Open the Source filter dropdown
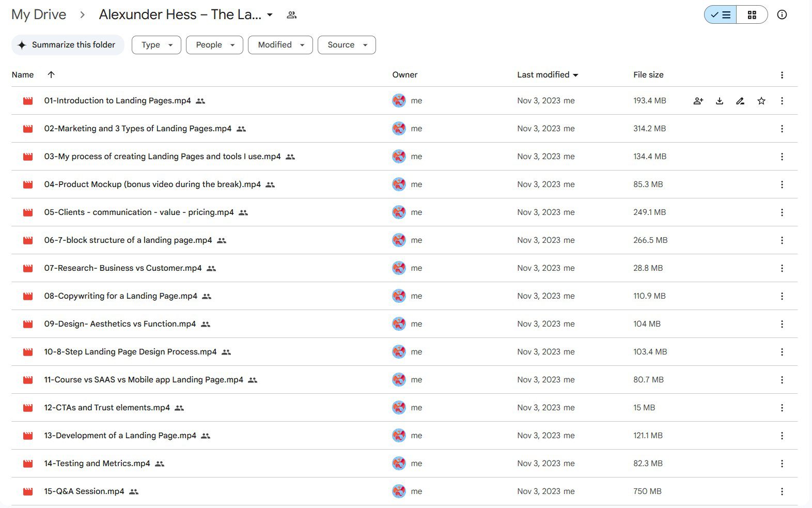The image size is (812, 508). point(347,45)
